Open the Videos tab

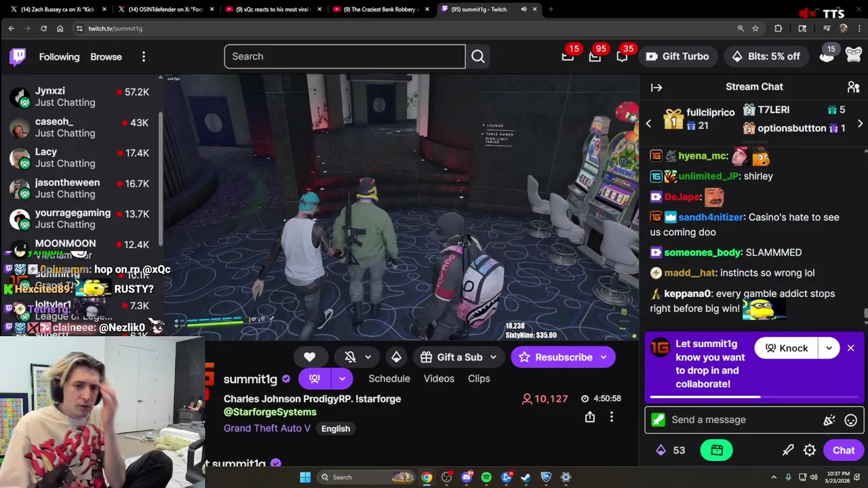[x=439, y=378]
